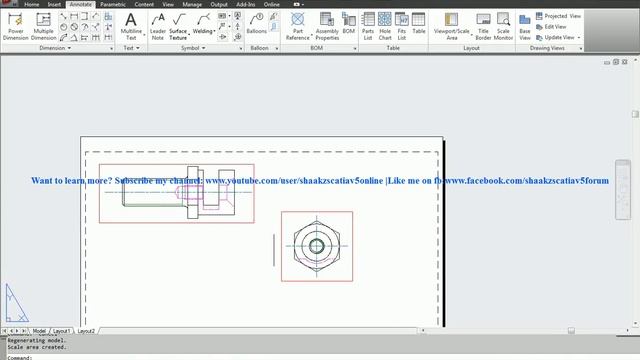Click the Surface Texture symbol tool
The width and height of the screenshot is (640, 360).
(x=178, y=26)
